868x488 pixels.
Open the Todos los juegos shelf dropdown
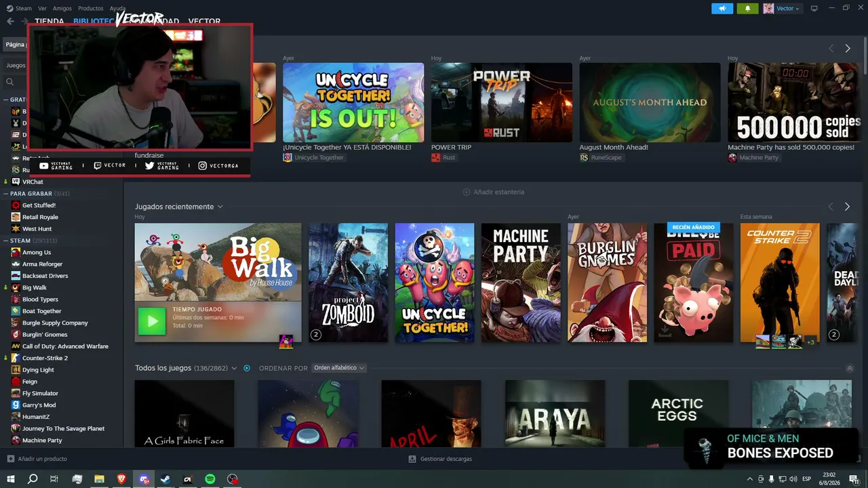pyautogui.click(x=234, y=368)
